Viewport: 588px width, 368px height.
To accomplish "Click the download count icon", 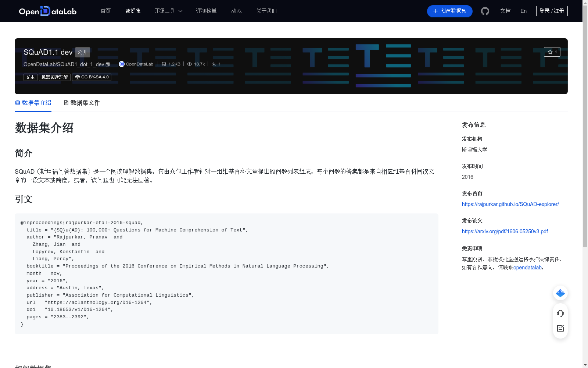I will coord(214,64).
